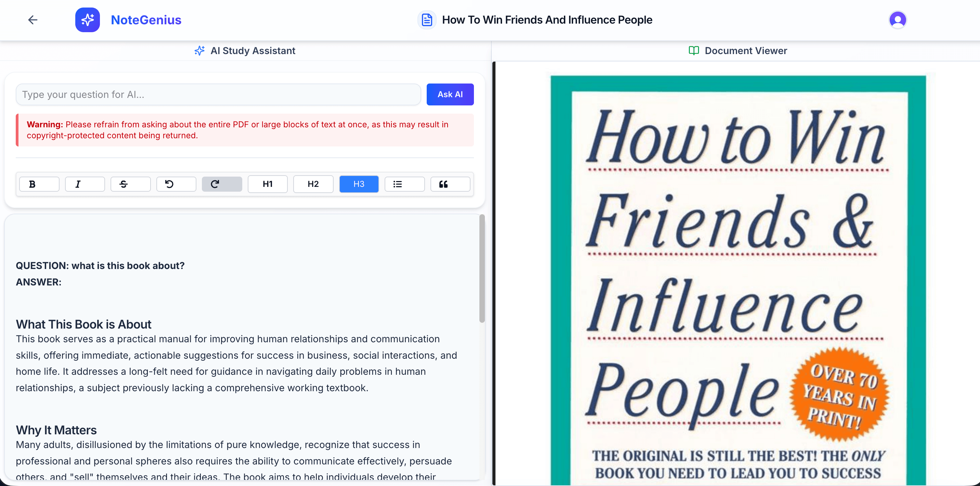Go back using the left arrow

[33, 20]
